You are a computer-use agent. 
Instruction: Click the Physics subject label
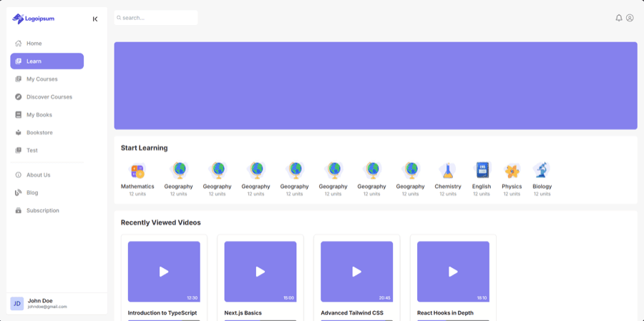(512, 187)
